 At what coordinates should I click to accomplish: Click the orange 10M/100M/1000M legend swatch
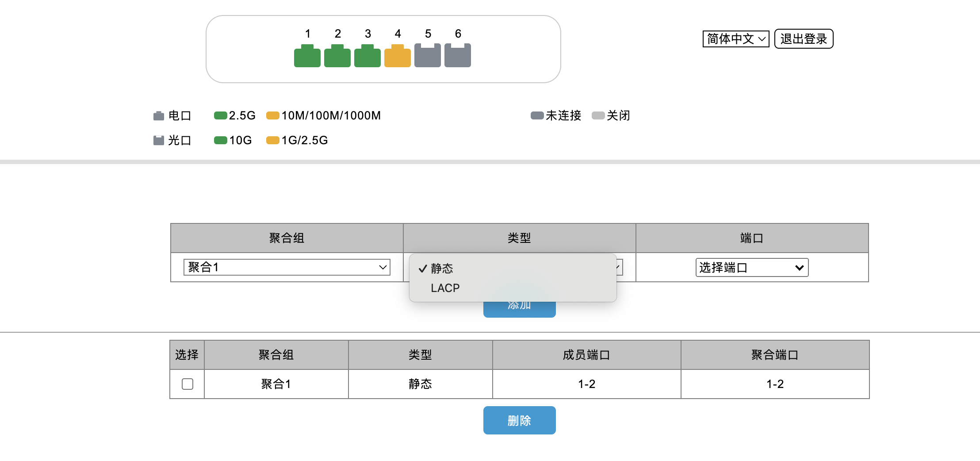[273, 115]
